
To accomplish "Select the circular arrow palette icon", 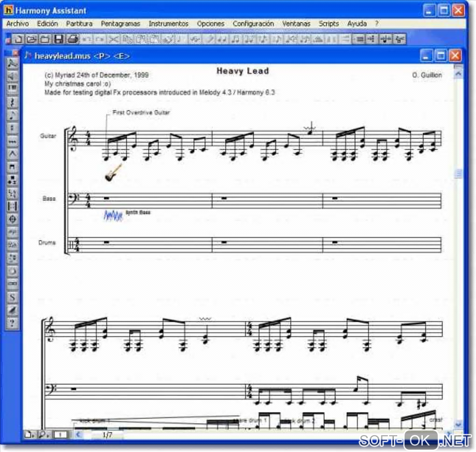I will [x=12, y=271].
